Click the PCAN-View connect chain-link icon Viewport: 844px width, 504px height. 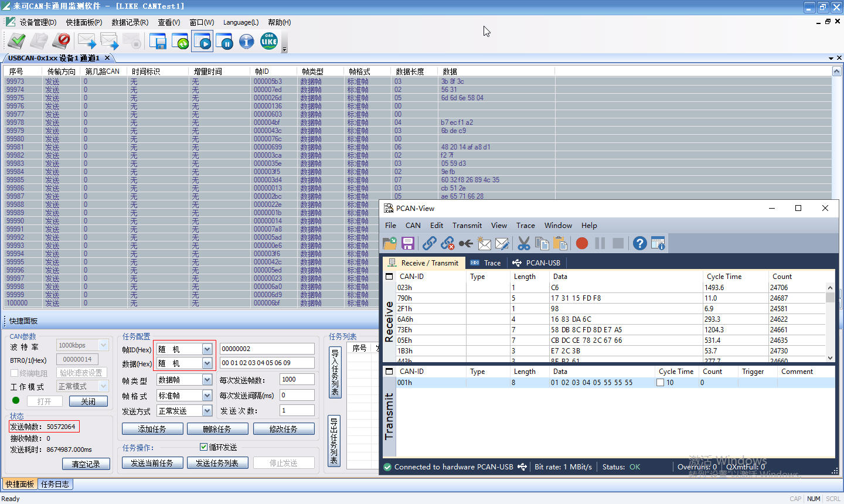tap(430, 243)
